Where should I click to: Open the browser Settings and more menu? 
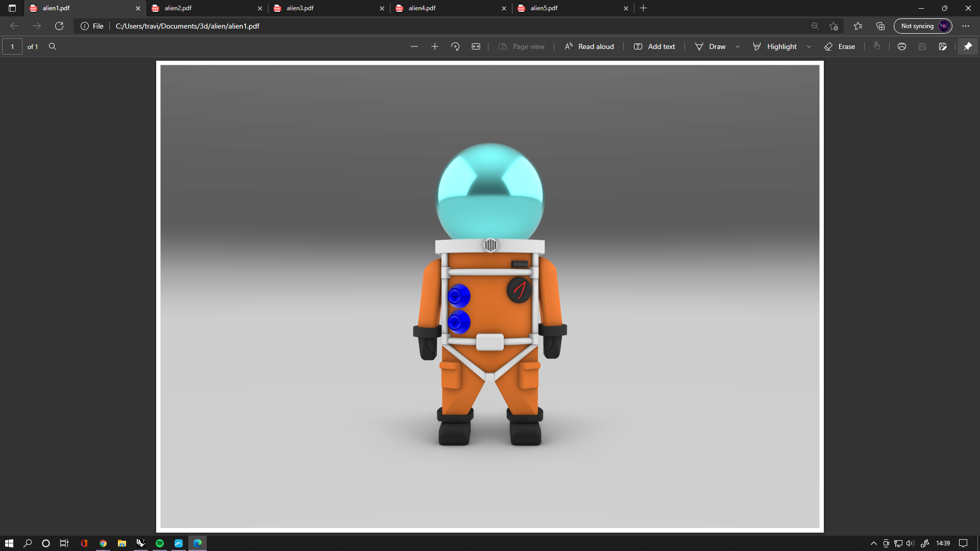click(x=966, y=26)
